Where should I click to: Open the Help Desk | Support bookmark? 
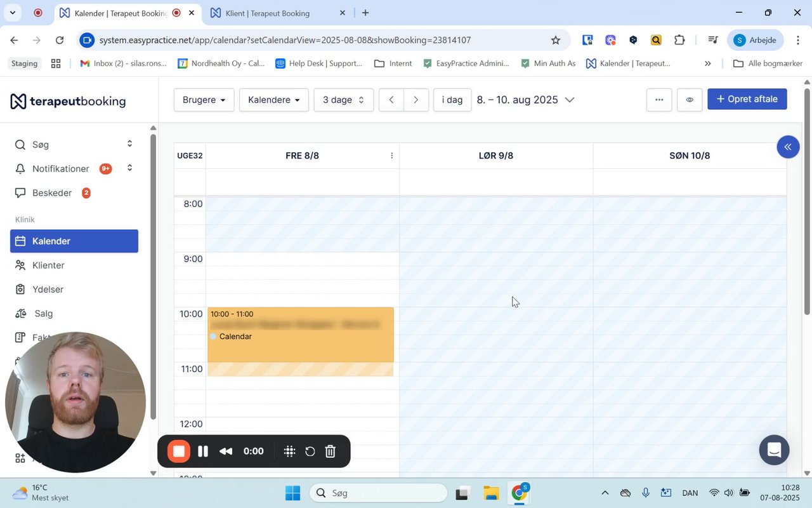tap(318, 63)
